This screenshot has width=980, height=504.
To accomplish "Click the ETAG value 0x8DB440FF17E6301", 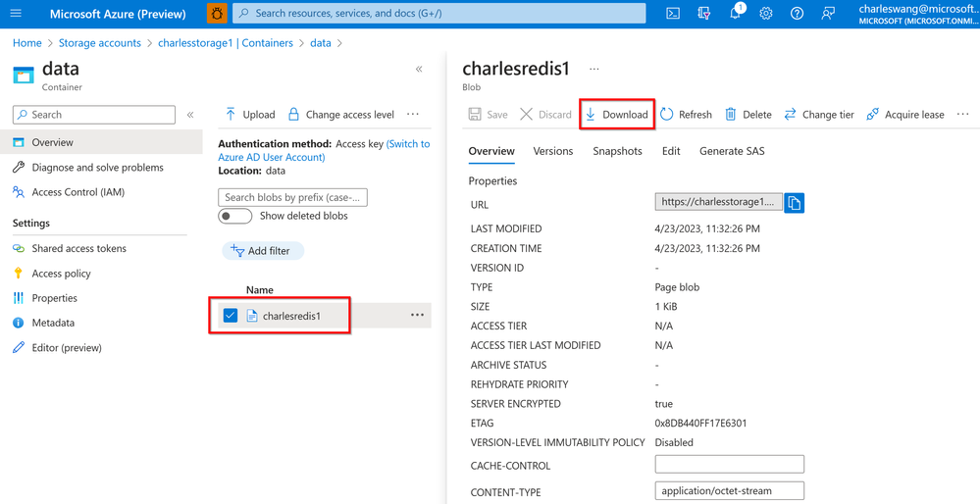I will [700, 424].
